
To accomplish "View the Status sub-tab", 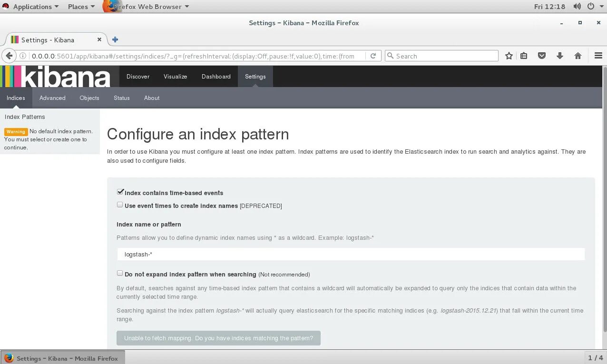I will (122, 98).
